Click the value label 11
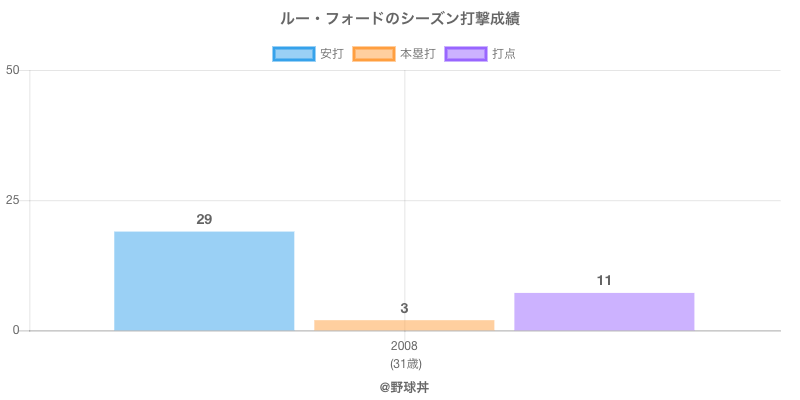This screenshot has height=400, width=800. pos(604,280)
